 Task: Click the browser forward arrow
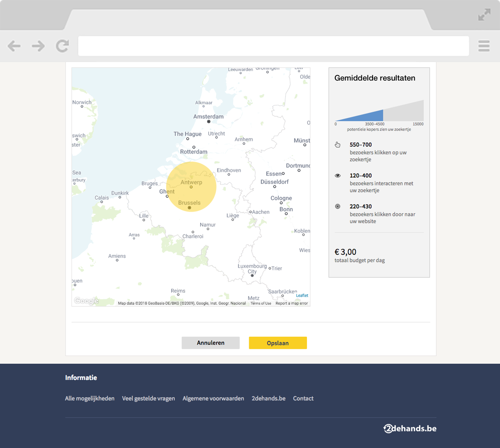tap(38, 46)
